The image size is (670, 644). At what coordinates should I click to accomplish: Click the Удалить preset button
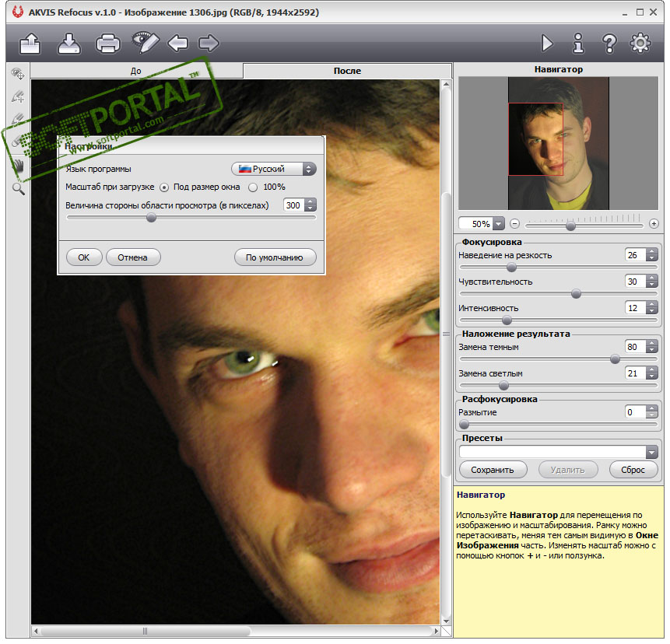pos(568,471)
